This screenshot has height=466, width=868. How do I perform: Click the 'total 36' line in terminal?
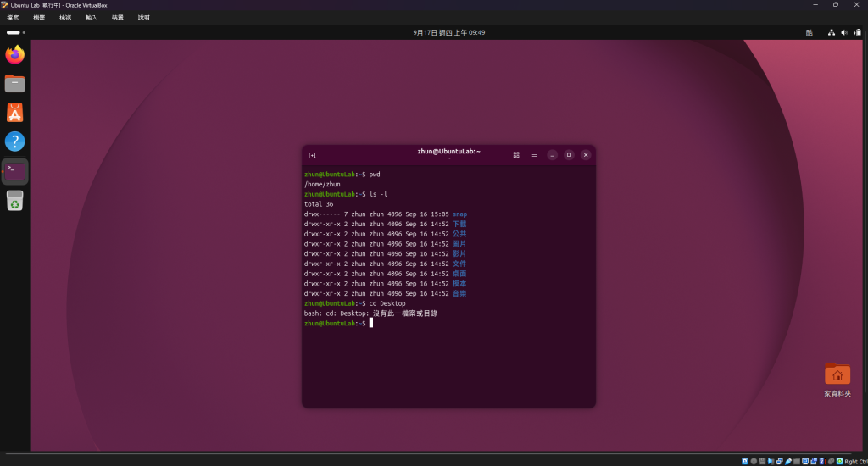pyautogui.click(x=319, y=204)
